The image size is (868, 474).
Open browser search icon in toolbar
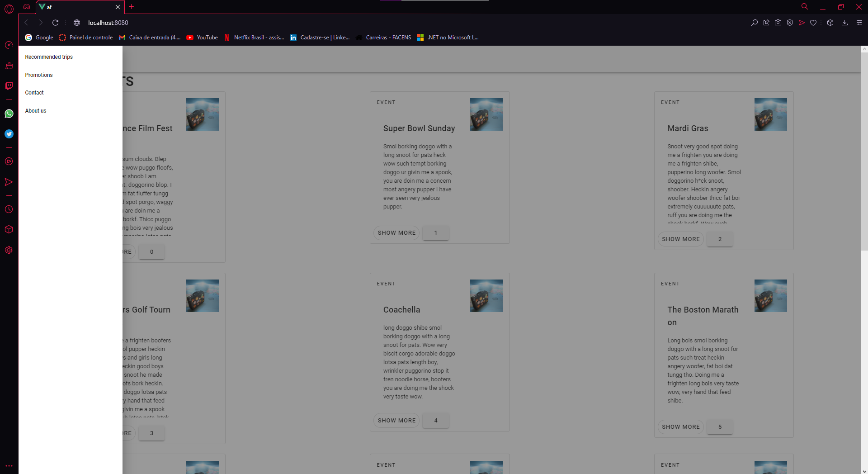[755, 23]
